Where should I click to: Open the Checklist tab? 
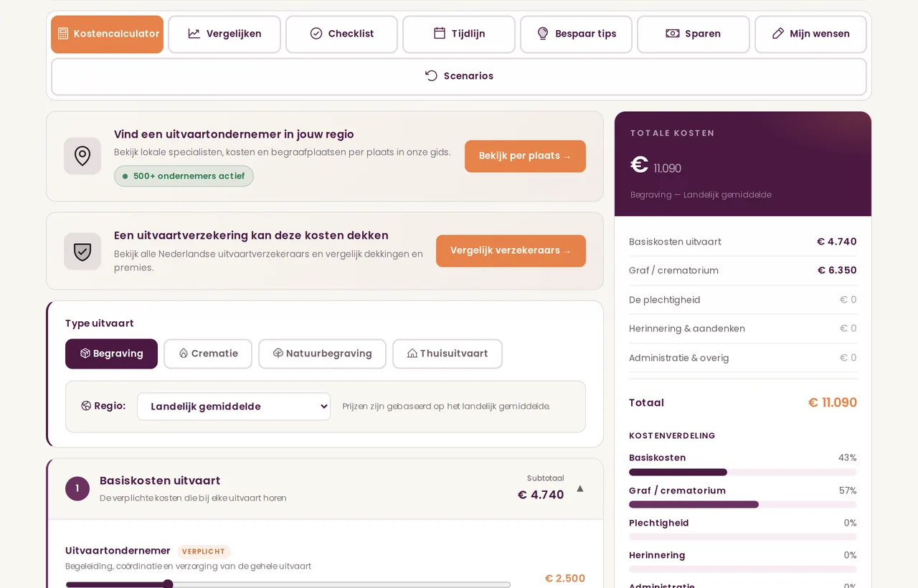[341, 34]
